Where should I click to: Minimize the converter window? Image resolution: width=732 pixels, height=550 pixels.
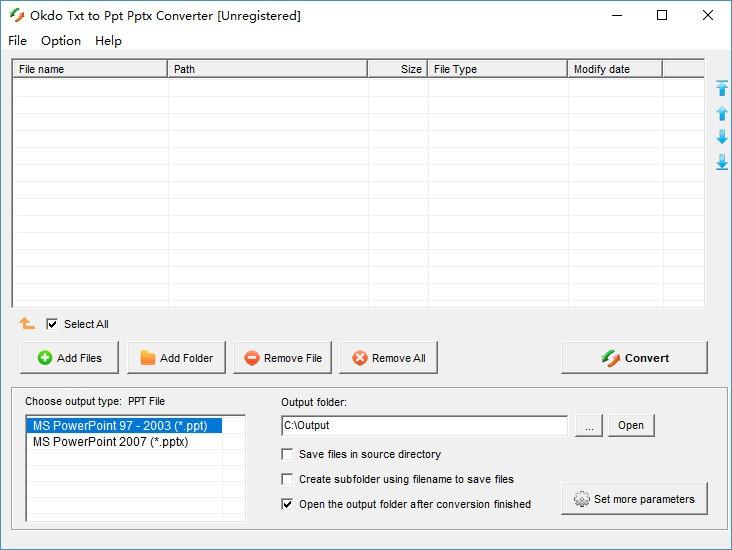(x=617, y=15)
